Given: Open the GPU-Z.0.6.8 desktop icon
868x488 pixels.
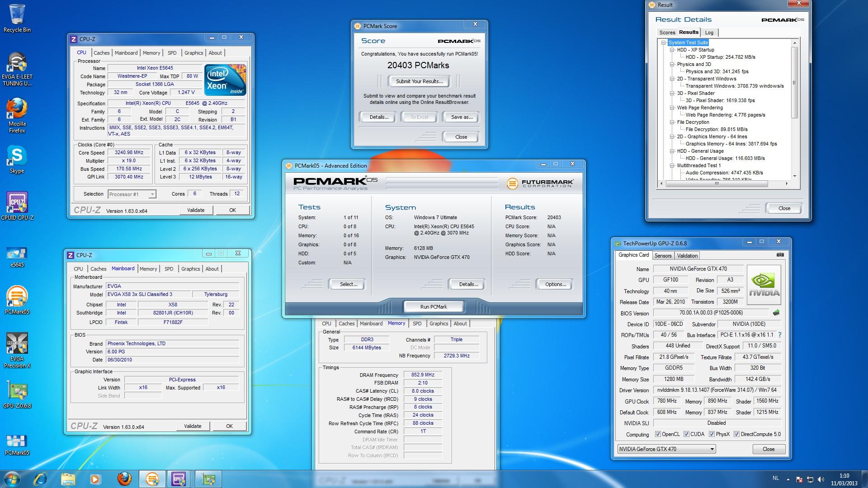Looking at the screenshot, I should click(x=17, y=395).
